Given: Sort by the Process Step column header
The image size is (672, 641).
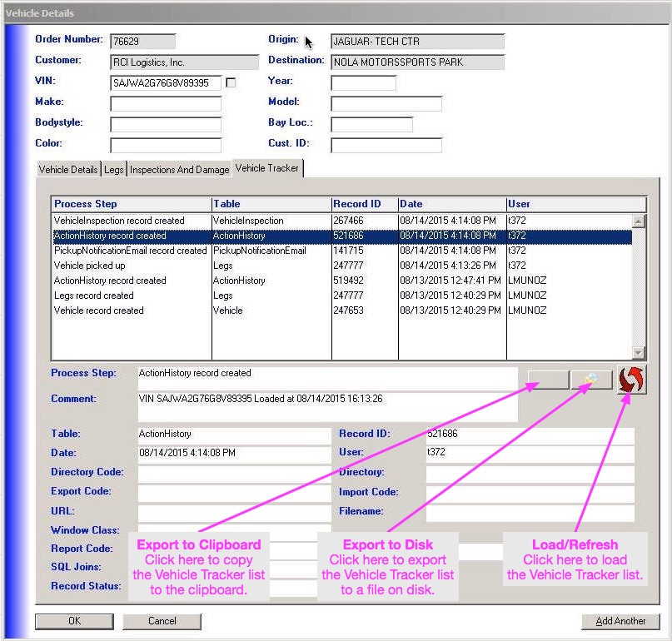Looking at the screenshot, I should [x=131, y=204].
